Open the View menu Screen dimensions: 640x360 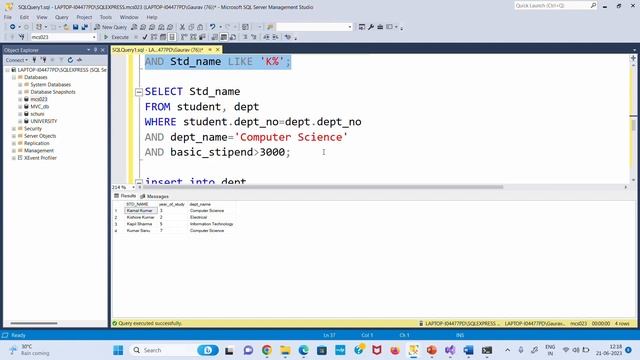[x=42, y=17]
